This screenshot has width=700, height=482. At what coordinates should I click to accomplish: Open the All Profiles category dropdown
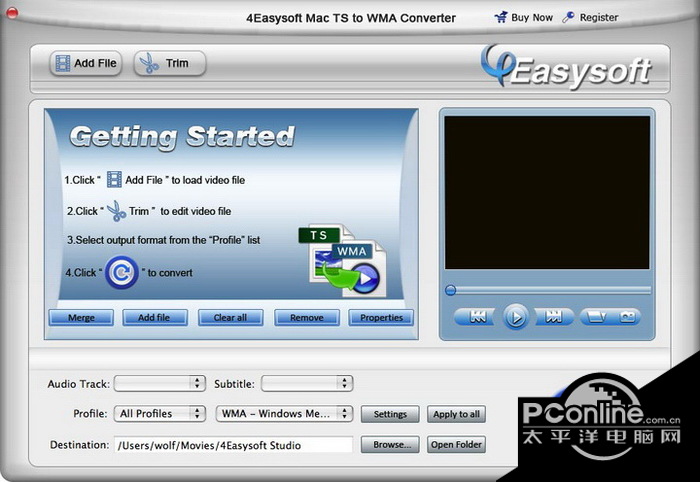click(x=159, y=414)
